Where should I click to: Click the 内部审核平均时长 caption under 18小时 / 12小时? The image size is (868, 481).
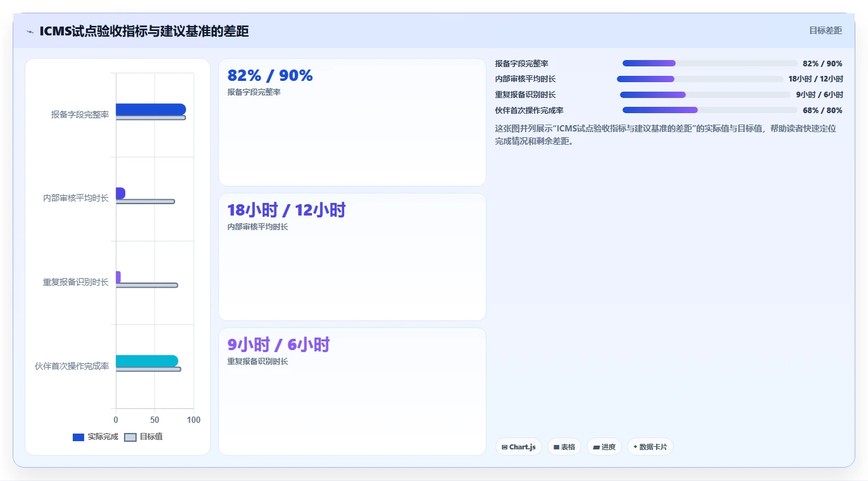[257, 227]
